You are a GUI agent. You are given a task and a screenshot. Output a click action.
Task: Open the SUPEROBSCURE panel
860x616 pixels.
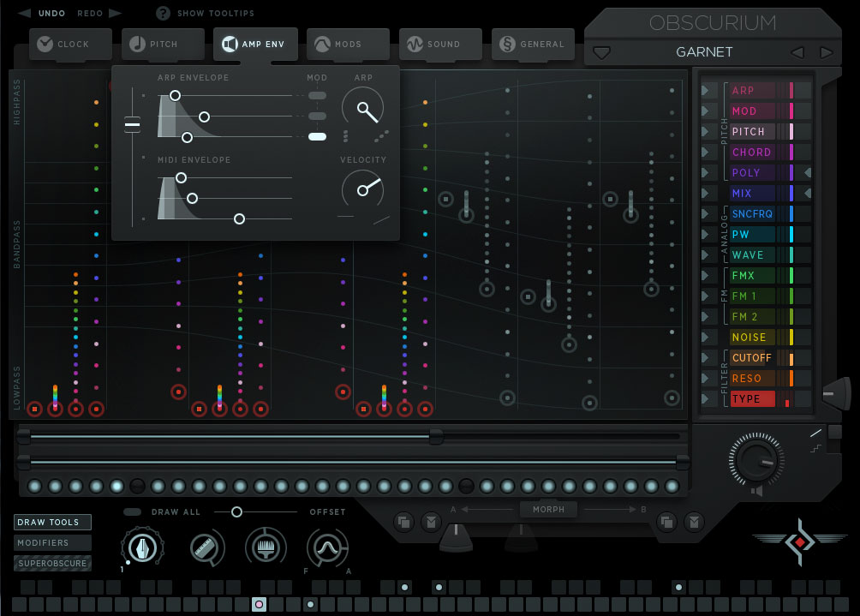(51, 563)
